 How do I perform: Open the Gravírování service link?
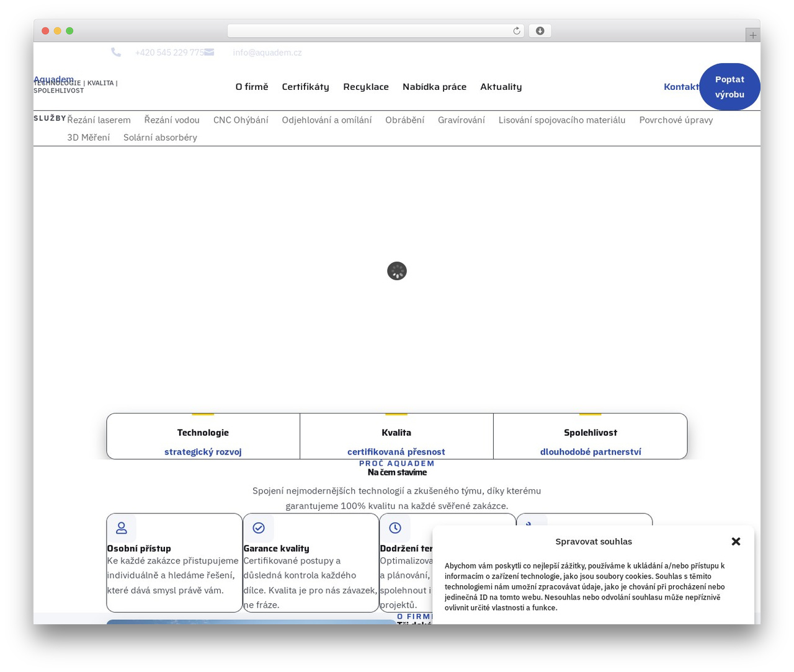(462, 120)
